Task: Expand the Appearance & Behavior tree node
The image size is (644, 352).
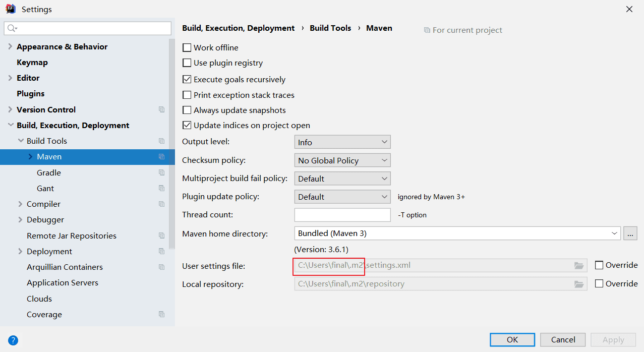Action: point(10,47)
